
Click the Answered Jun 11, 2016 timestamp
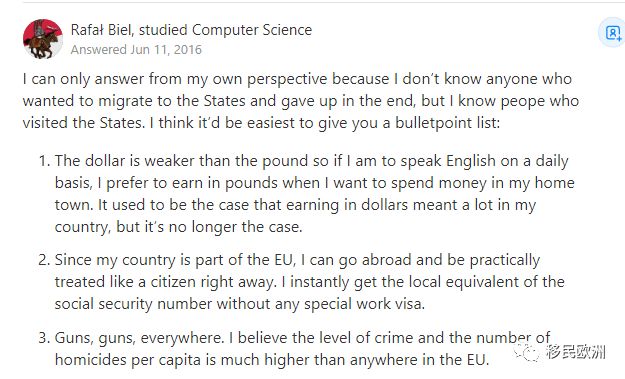point(136,50)
